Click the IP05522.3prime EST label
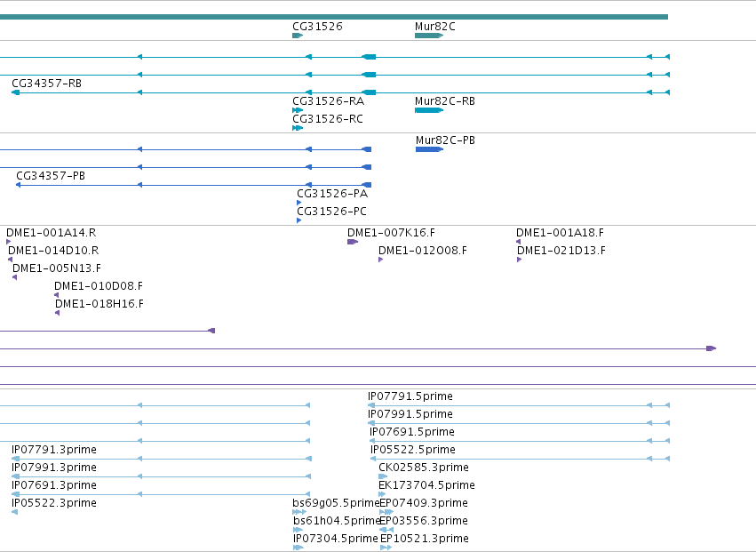This screenshot has height=552, width=756. pos(54,504)
